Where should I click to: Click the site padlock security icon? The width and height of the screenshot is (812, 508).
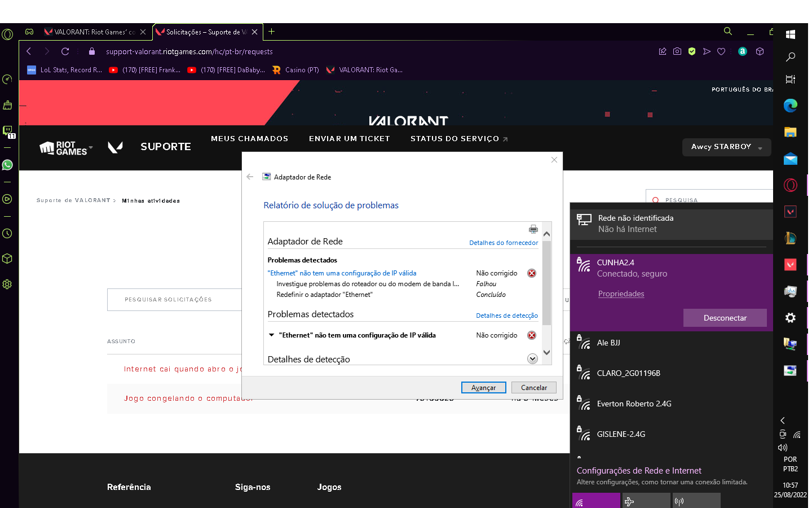coord(92,51)
